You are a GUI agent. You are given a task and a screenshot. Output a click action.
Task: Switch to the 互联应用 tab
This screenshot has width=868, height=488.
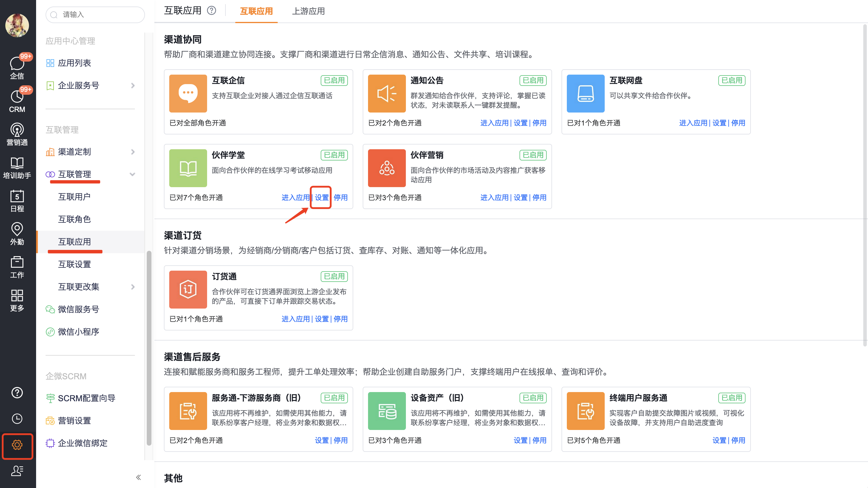[256, 11]
